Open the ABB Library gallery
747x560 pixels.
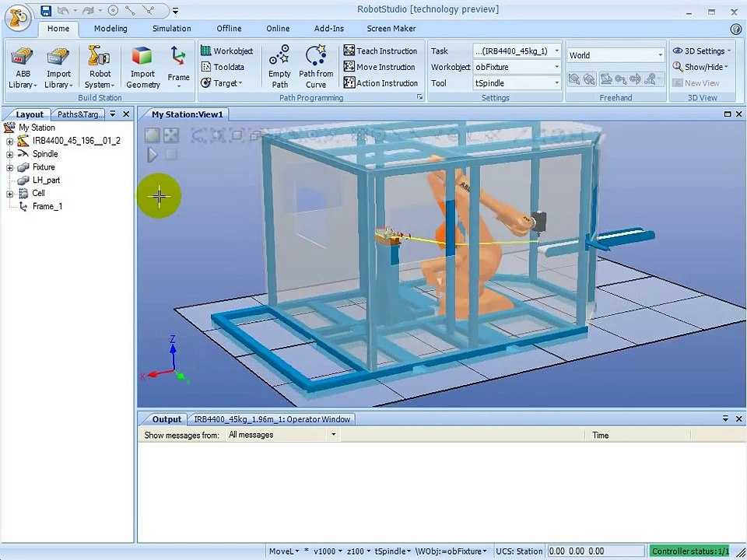pos(23,68)
